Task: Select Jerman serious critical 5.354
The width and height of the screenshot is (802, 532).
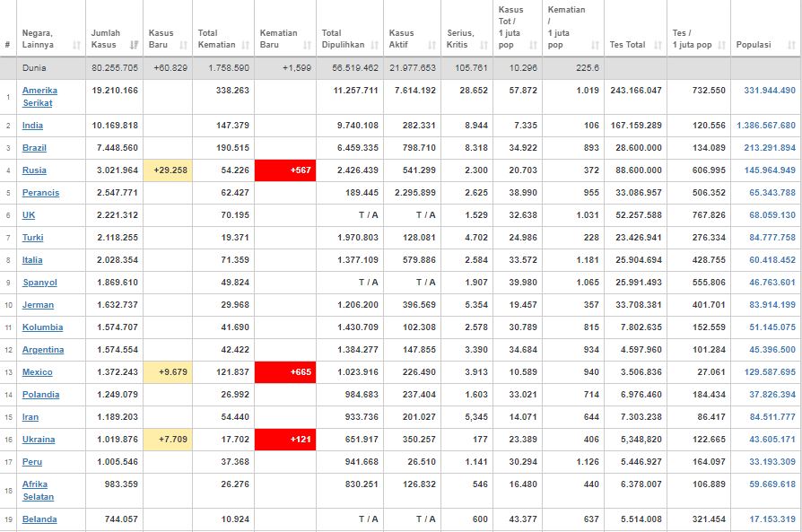Action: [x=476, y=305]
